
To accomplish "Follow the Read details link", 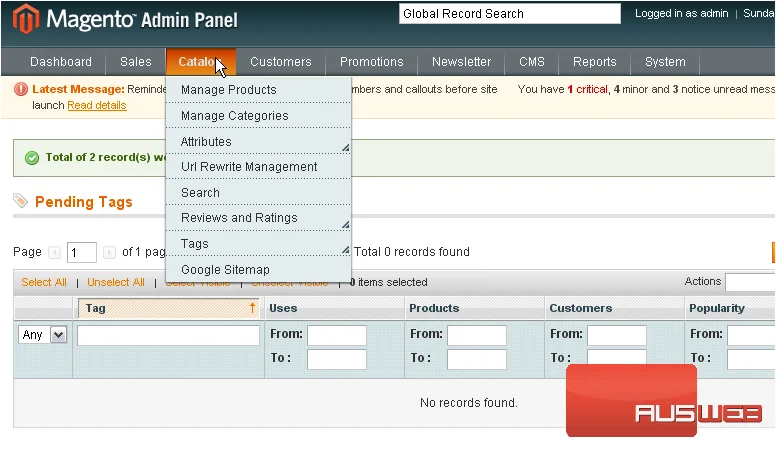I will point(97,105).
